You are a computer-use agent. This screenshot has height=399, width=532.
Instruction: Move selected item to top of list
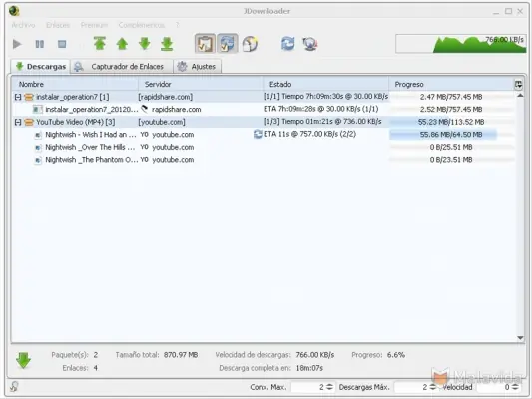click(100, 44)
